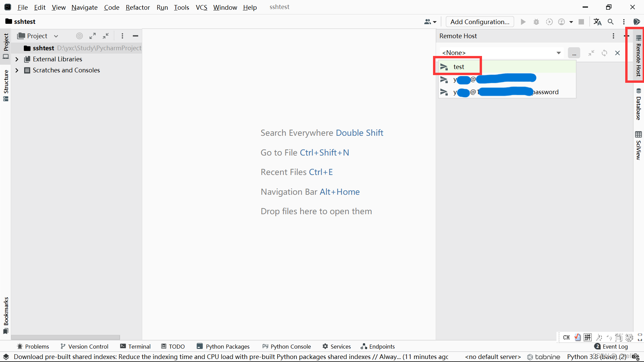
Task: Expand All icon in Project panel
Action: (93, 36)
